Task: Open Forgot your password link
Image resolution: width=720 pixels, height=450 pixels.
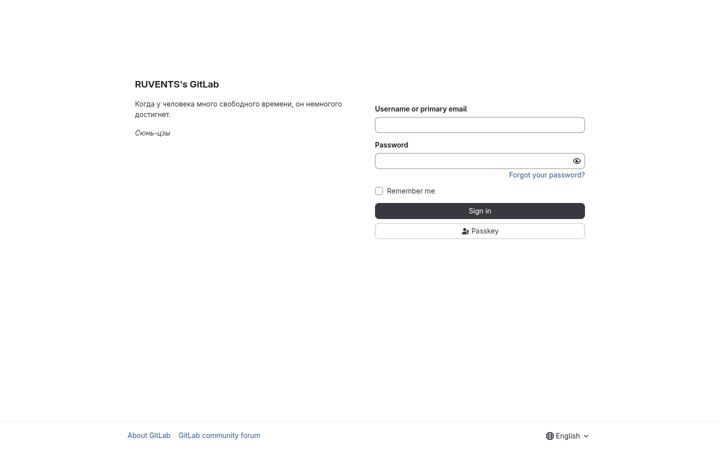Action: pos(546,175)
